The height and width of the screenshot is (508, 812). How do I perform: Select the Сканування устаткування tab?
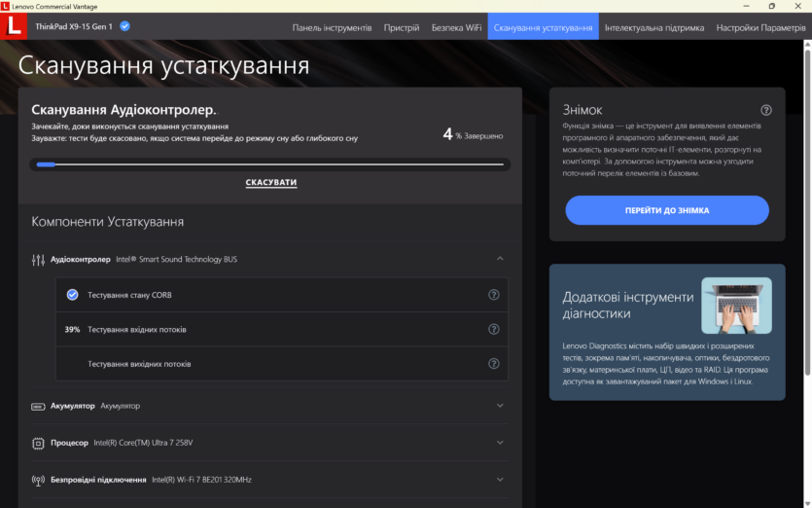[x=543, y=27]
